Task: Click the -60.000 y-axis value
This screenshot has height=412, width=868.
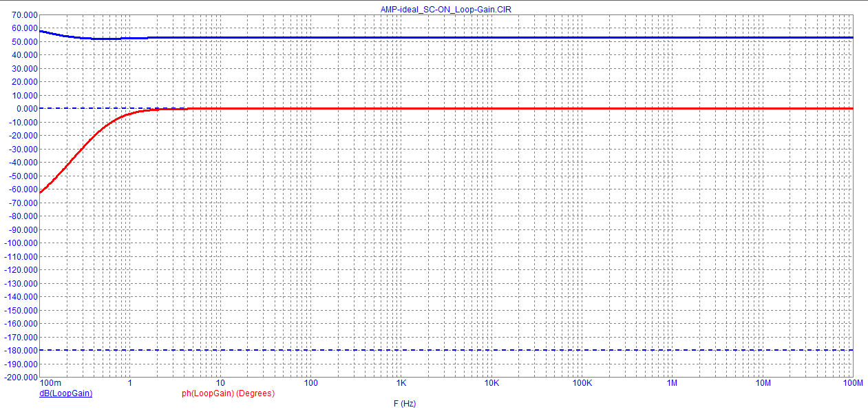Action: (23, 189)
